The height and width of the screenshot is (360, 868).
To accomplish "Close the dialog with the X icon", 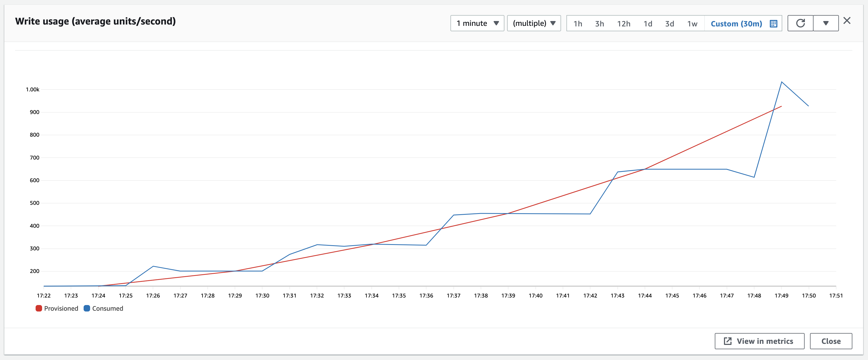I will tap(847, 21).
